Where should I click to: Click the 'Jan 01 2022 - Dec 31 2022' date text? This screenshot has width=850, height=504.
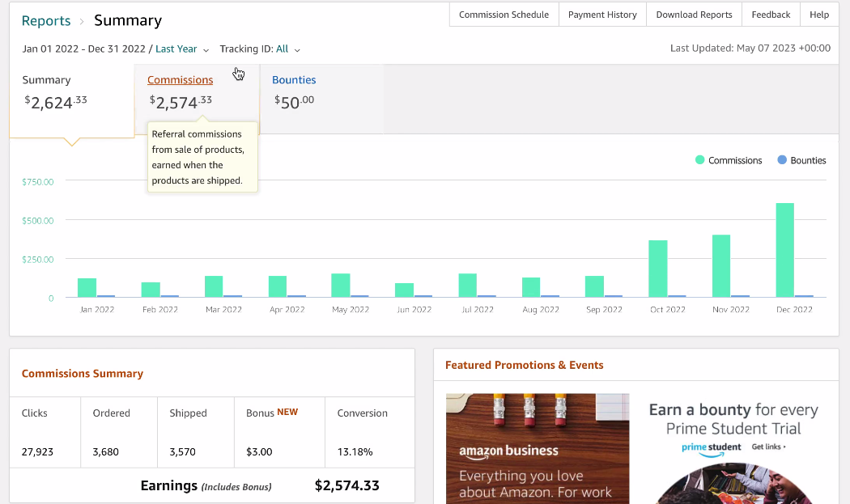click(83, 49)
